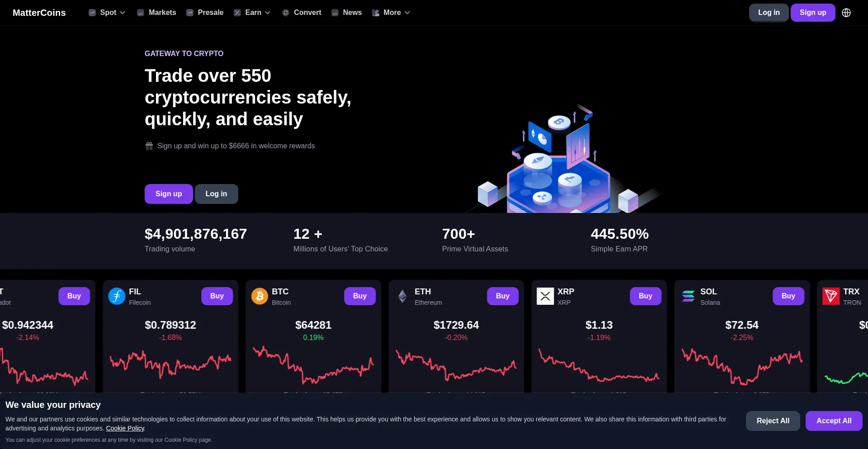Open the Cookie Policy link
The height and width of the screenshot is (449, 868).
[x=125, y=428]
